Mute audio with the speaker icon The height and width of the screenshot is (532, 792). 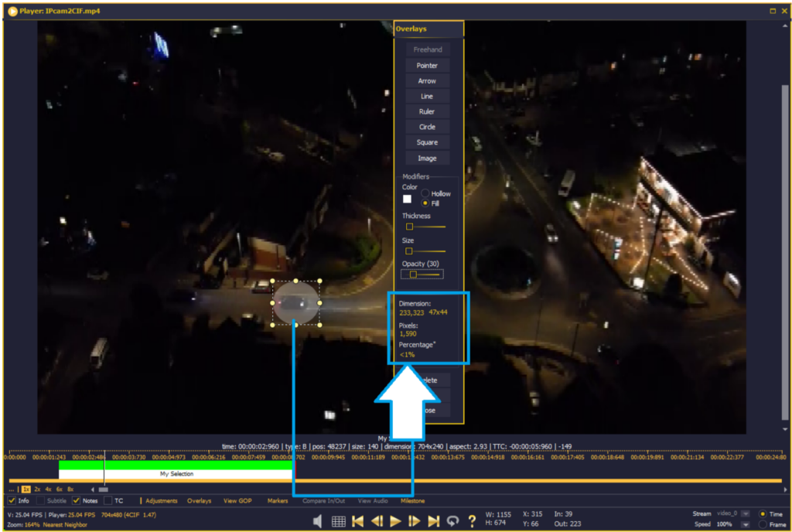click(318, 521)
